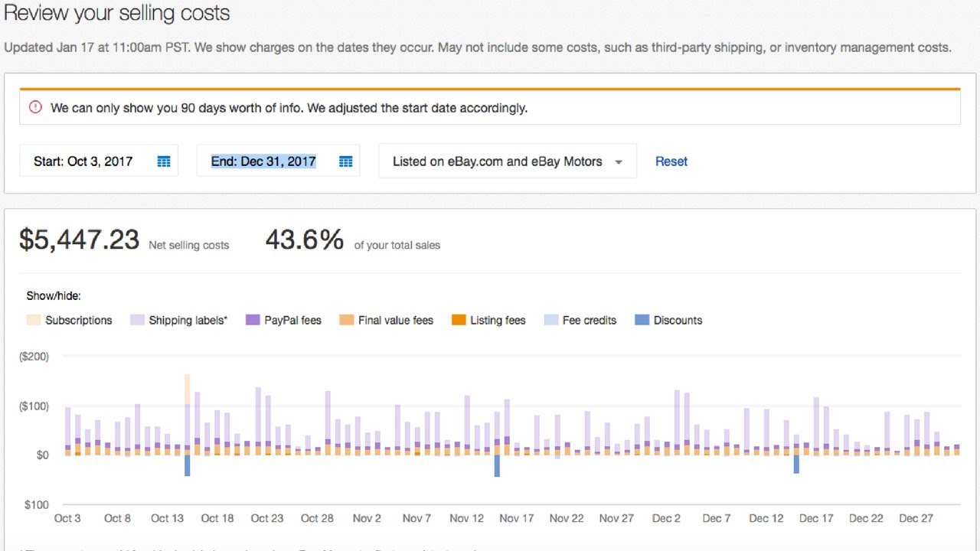Viewport: 980px width, 551px height.
Task: Toggle the Subscriptions legend series
Action: tap(78, 321)
